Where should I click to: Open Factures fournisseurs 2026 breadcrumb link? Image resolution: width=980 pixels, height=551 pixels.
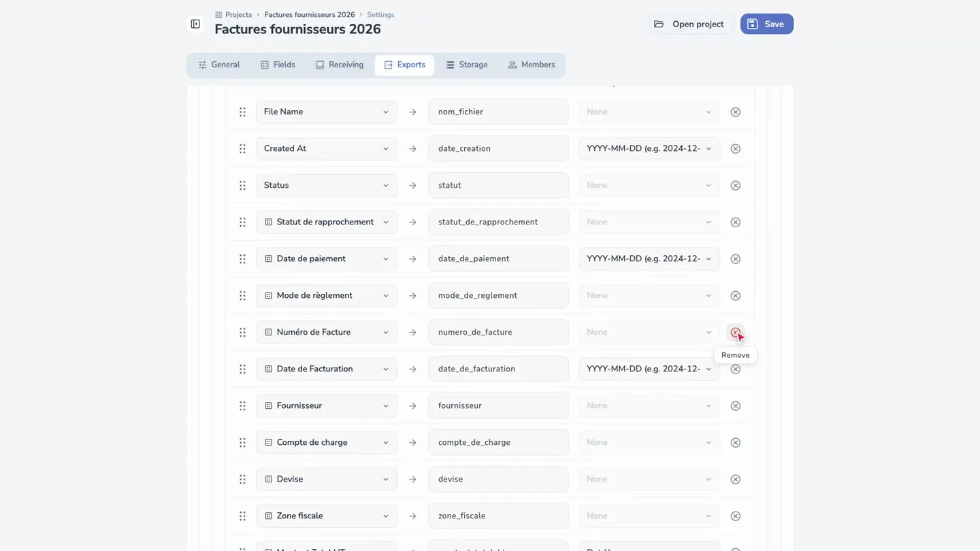310,14
